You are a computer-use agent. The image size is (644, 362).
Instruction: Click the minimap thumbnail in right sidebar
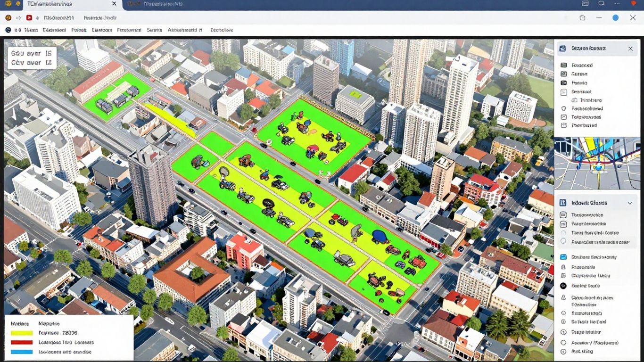(597, 164)
